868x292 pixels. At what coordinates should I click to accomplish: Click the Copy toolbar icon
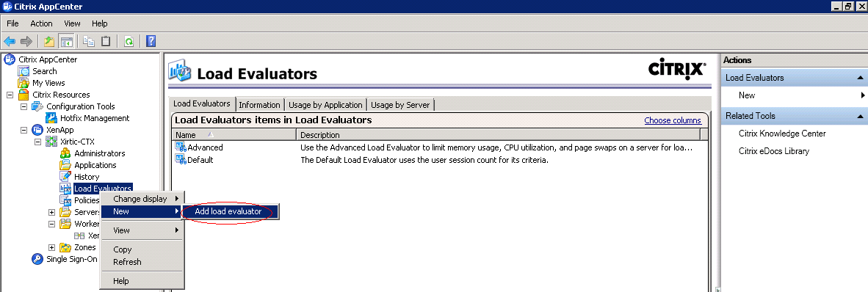[89, 42]
